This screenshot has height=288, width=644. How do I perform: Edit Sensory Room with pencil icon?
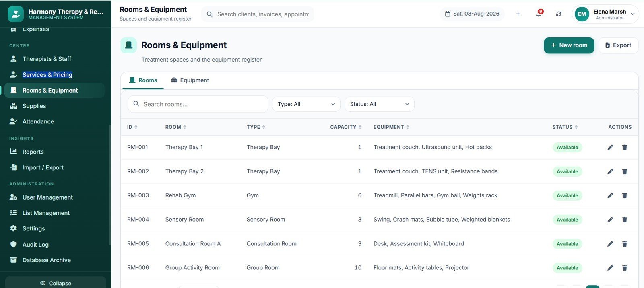click(x=610, y=220)
